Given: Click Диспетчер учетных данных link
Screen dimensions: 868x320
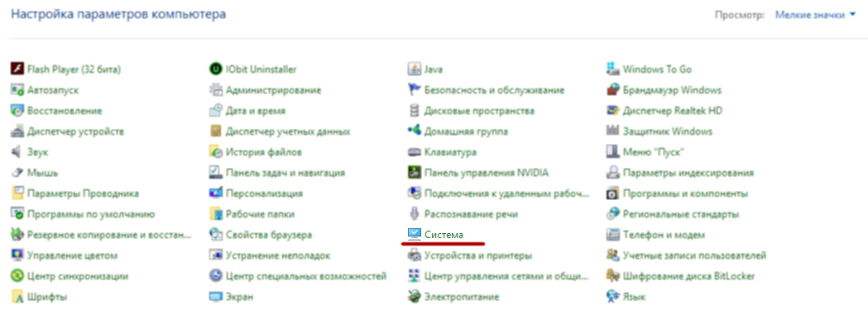Looking at the screenshot, I should coord(288,131).
